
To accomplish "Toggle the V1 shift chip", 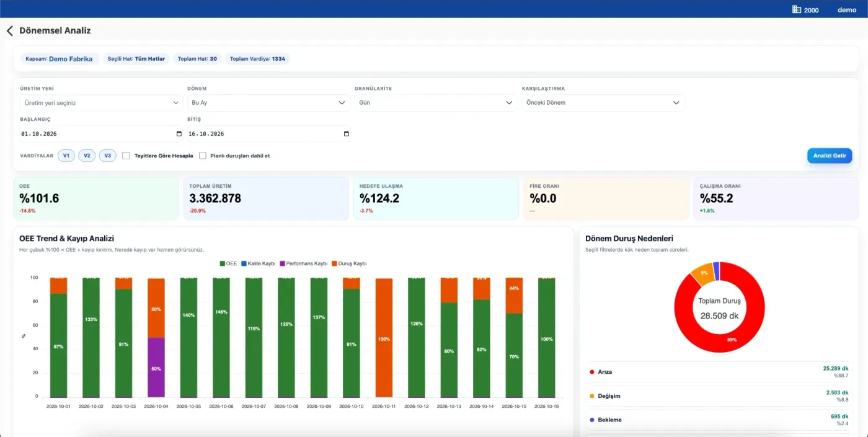I will tap(66, 156).
